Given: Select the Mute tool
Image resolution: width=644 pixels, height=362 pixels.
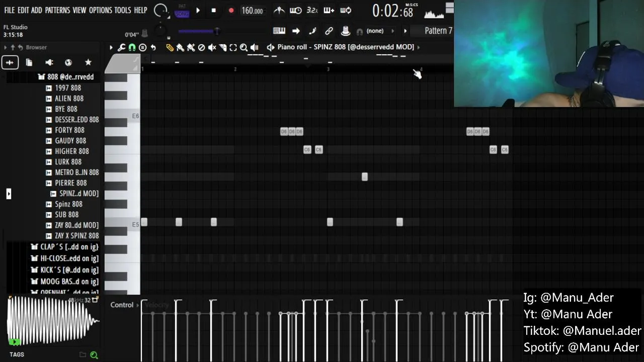Looking at the screenshot, I should [x=212, y=47].
